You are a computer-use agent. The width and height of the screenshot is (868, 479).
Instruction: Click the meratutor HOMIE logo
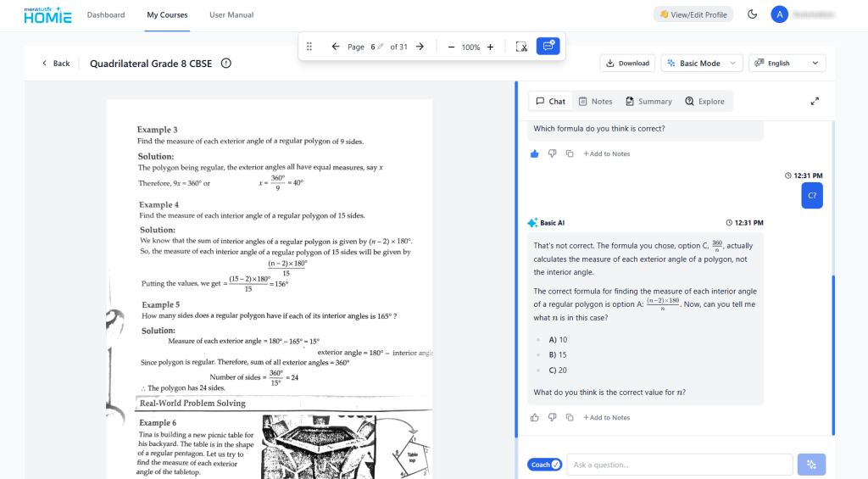47,15
